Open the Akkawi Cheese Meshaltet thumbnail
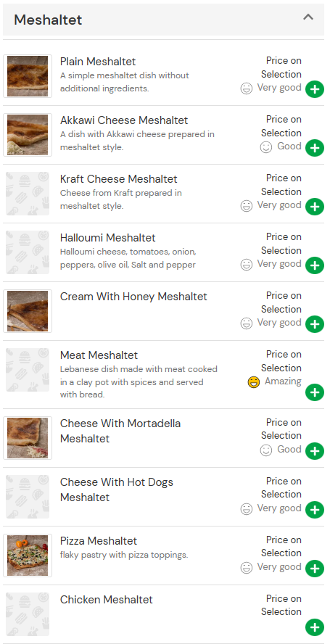Screen dimensions: 330x644 tap(28, 135)
